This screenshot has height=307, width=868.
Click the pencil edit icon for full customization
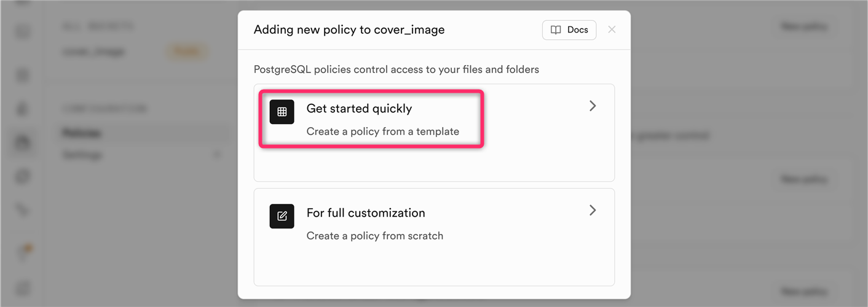(x=282, y=216)
